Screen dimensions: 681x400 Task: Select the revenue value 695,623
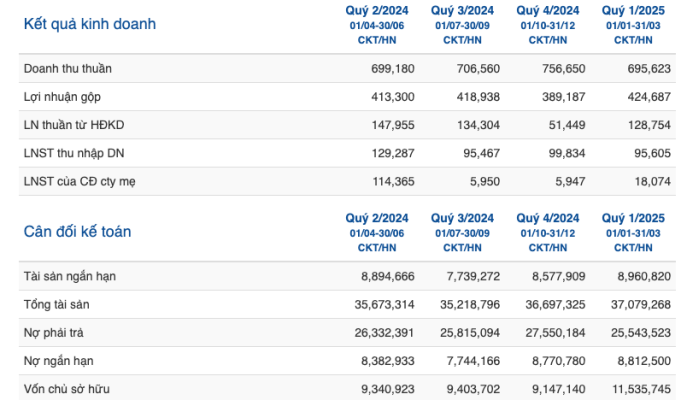(649, 69)
